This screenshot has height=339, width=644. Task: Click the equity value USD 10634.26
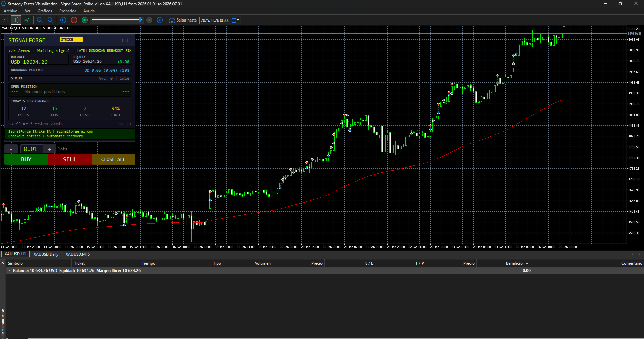88,61
